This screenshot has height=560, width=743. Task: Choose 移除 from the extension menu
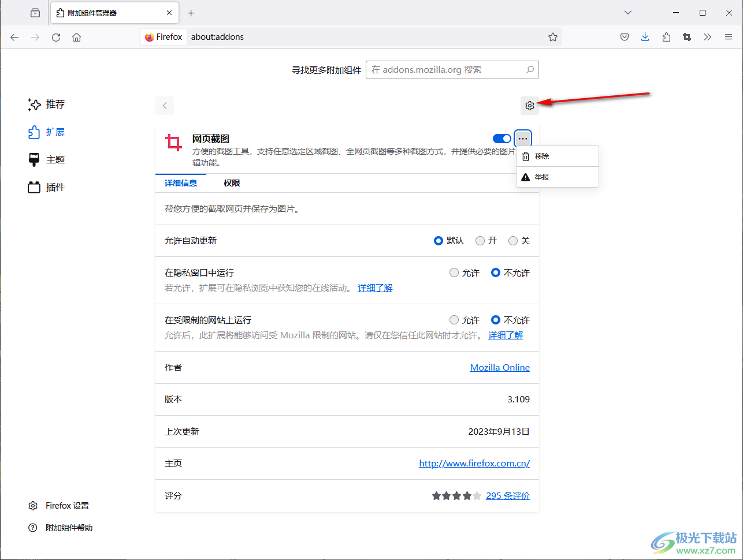pos(558,156)
